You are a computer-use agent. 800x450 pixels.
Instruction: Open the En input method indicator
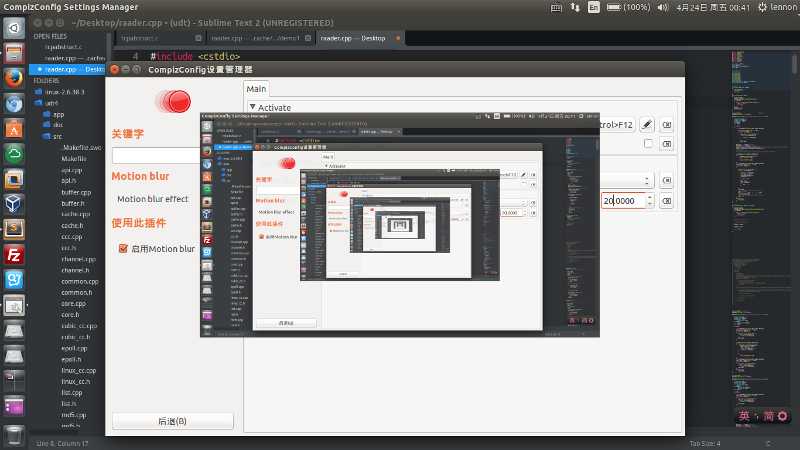coord(593,7)
